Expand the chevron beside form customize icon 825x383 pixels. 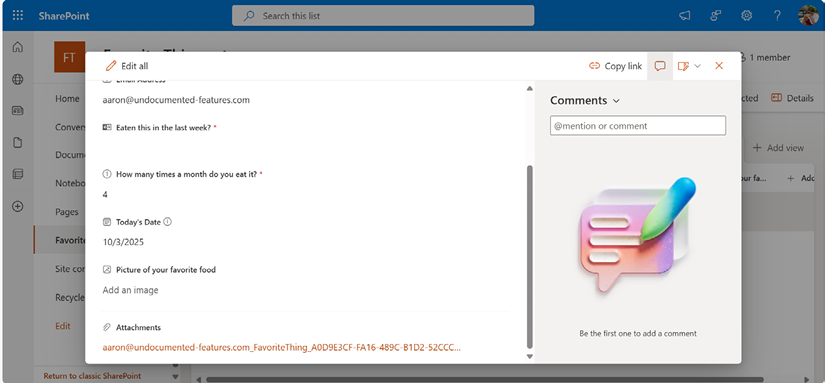[698, 66]
